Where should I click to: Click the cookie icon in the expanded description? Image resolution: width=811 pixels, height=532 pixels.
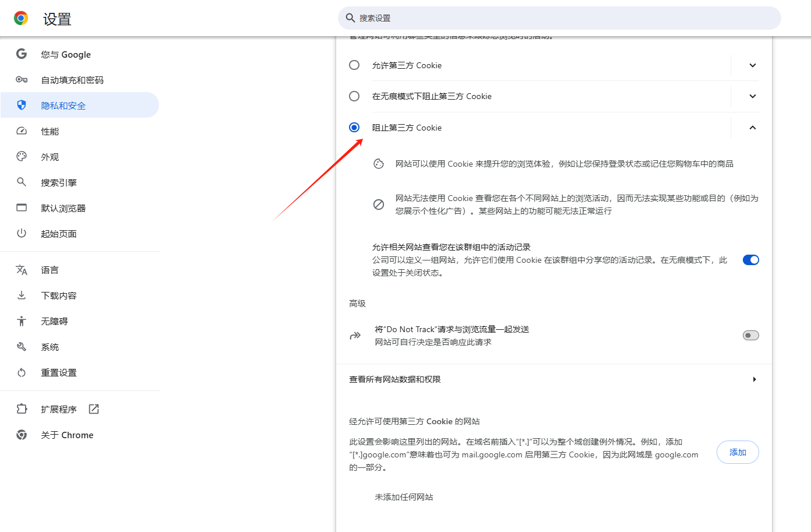point(379,164)
